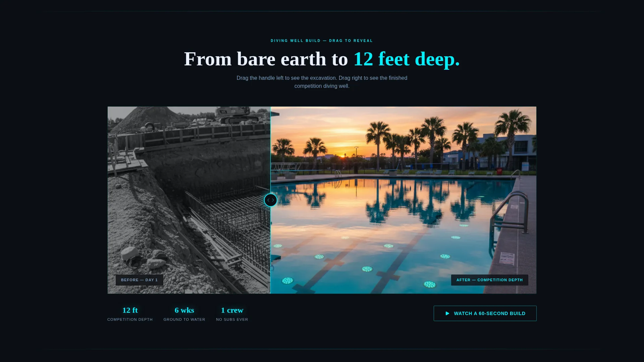The image size is (644, 362).
Task: Click the 1 crew no subs stat
Action: coord(232,314)
